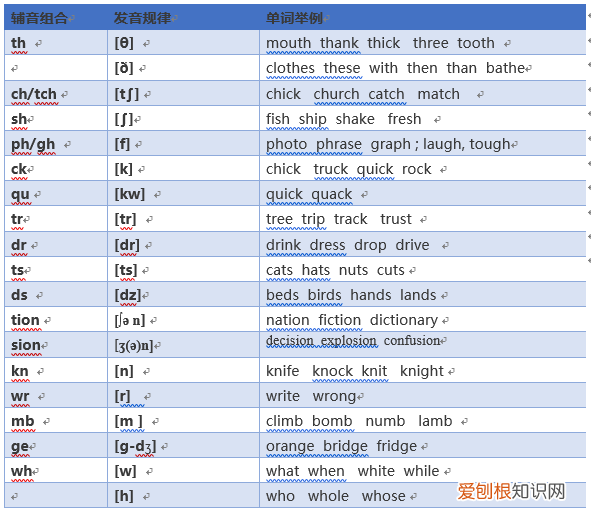This screenshot has height=510, width=591.
Task: Click the [g-dʒ] pronunciation cell
Action: [184, 446]
